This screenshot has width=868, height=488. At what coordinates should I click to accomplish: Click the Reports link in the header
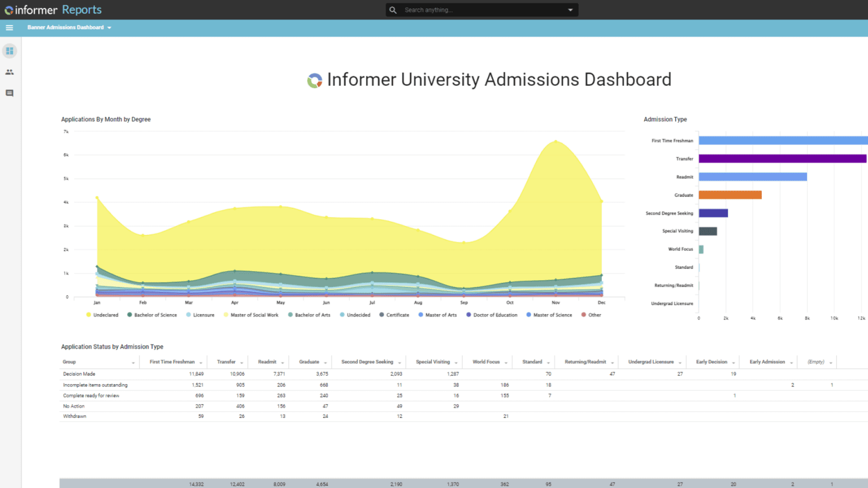tap(82, 10)
